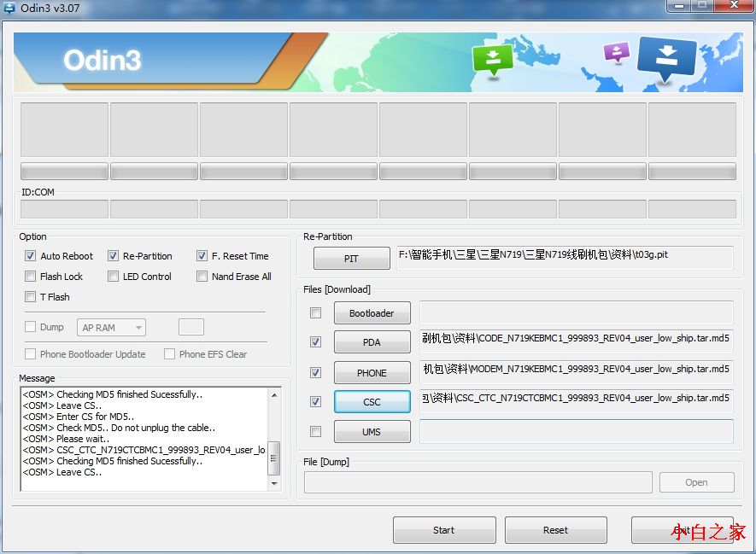Click the CSC_CTC_N719 file path field
This screenshot has height=554, width=756.
click(576, 402)
